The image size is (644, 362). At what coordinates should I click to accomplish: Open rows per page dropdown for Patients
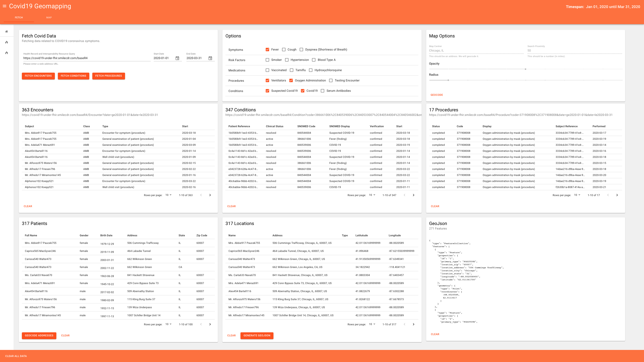pos(168,324)
